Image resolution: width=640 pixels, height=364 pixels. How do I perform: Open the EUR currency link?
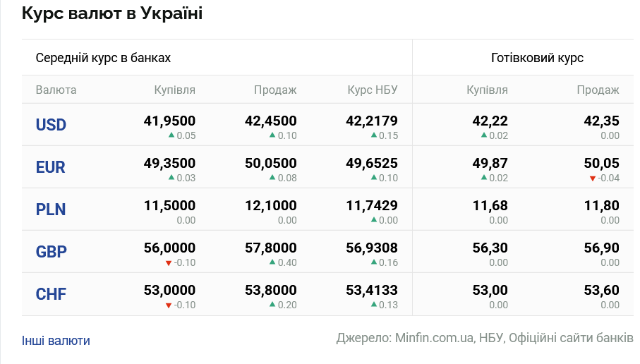coord(50,167)
